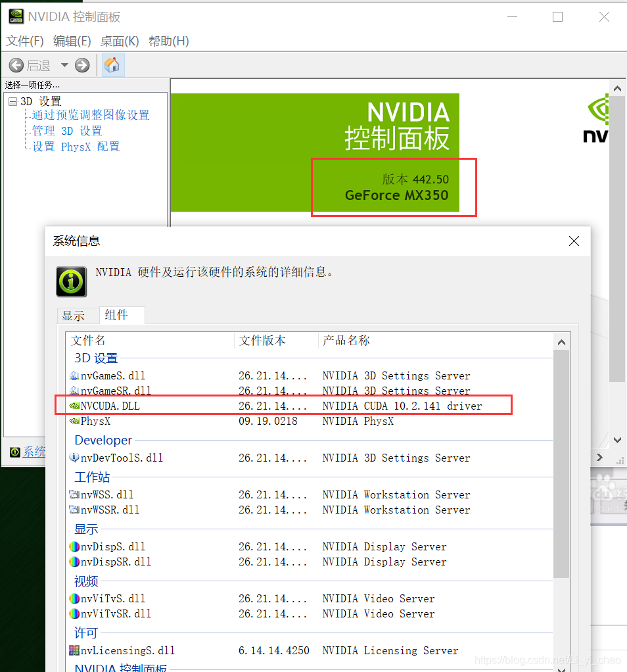The width and height of the screenshot is (627, 672).
Task: Click the nvWSS.dll file icon
Action: 74,494
